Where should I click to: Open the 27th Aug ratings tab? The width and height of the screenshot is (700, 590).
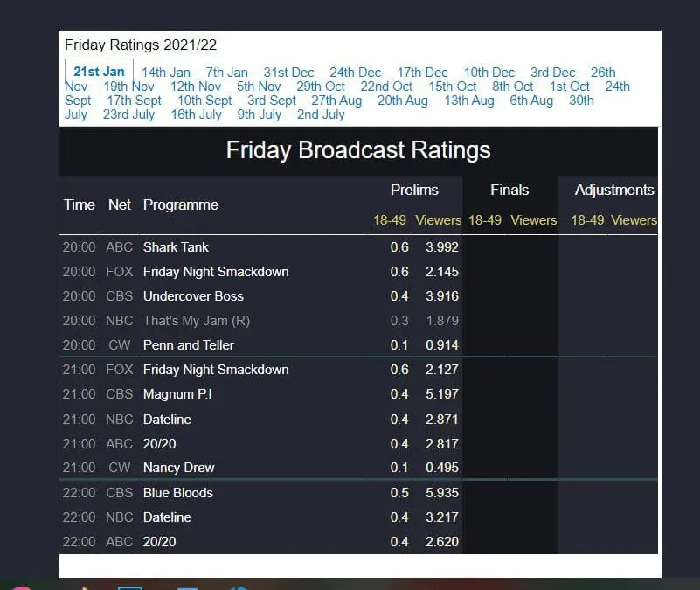(336, 101)
